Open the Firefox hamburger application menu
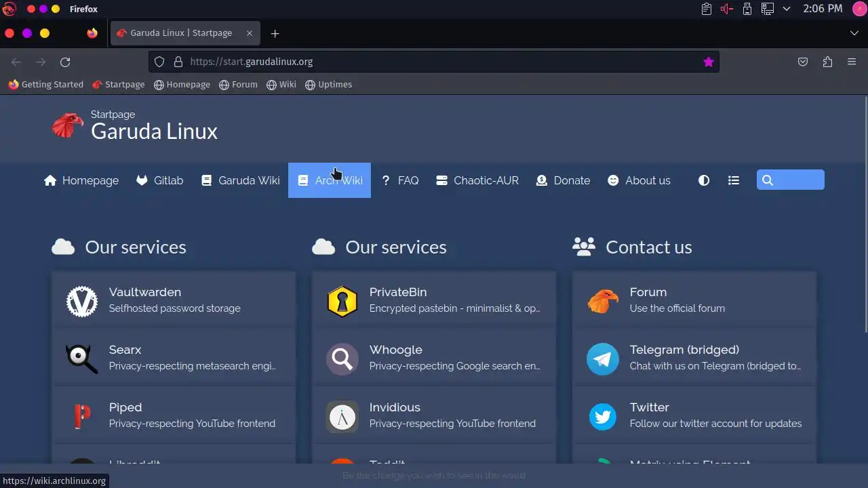868x488 pixels. (852, 62)
